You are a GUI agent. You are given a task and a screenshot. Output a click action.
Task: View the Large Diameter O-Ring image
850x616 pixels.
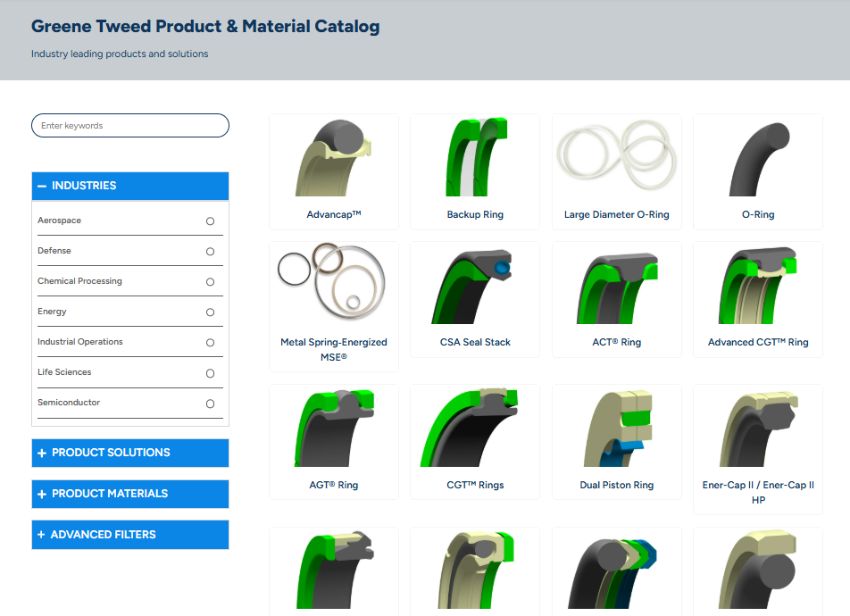(x=615, y=159)
